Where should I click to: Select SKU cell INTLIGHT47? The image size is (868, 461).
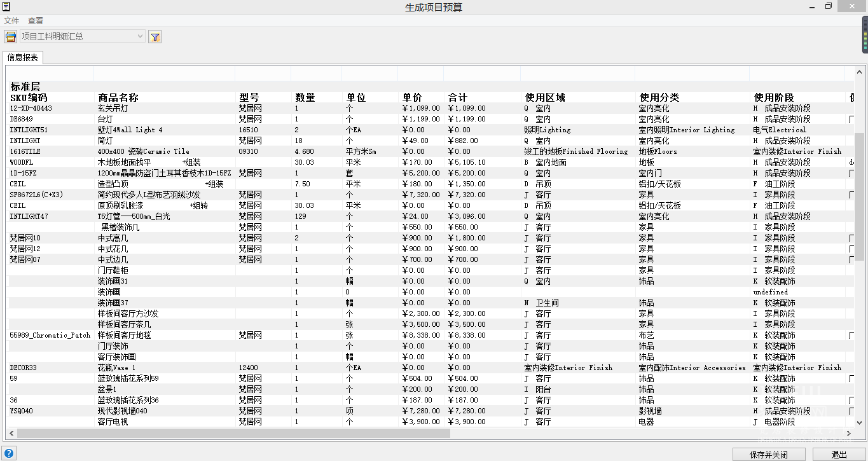click(x=29, y=216)
